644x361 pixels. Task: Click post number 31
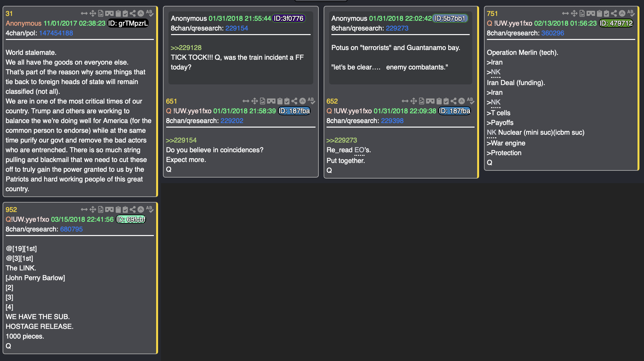tap(9, 14)
